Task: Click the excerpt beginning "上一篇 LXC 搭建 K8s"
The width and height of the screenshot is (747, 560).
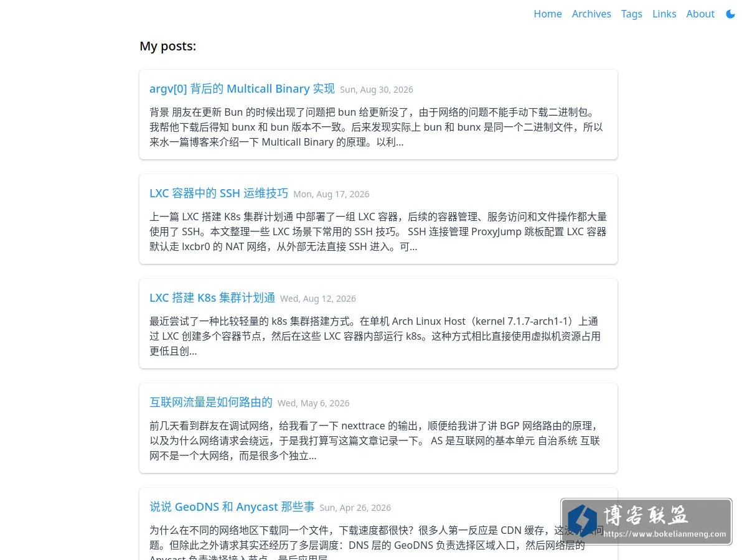Action: (x=378, y=231)
